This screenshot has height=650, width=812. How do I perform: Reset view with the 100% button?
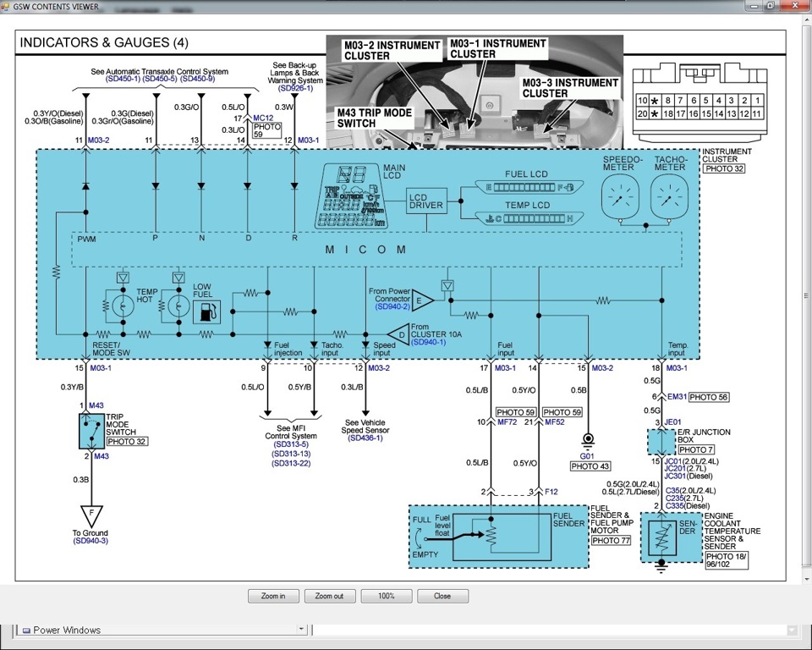387,596
